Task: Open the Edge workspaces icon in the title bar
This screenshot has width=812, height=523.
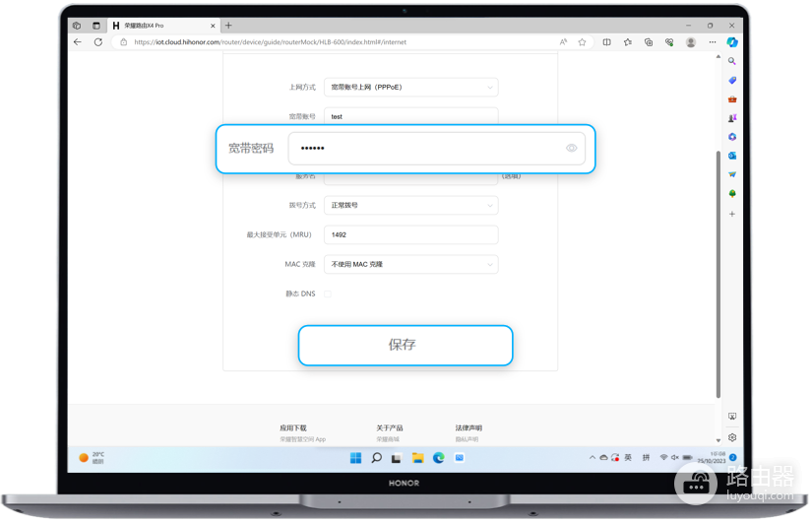Action: pyautogui.click(x=77, y=26)
